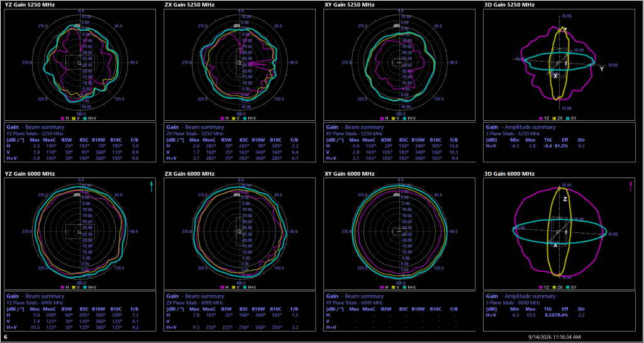
Task: Click 'XY Plane Totals - 6000 MHz' subtitle
Action: pyautogui.click(x=355, y=303)
